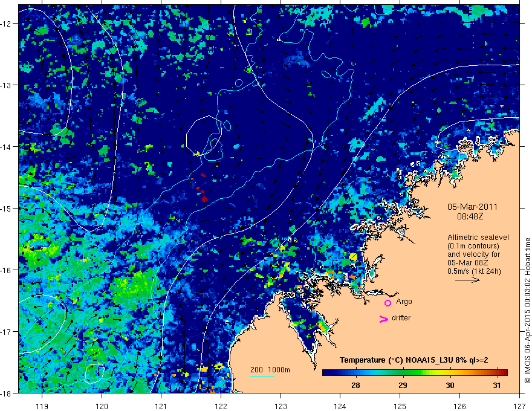Screen dimensions: 532x411
Task: Click the '05-Mar 08Z' caption line
Action: [469, 263]
